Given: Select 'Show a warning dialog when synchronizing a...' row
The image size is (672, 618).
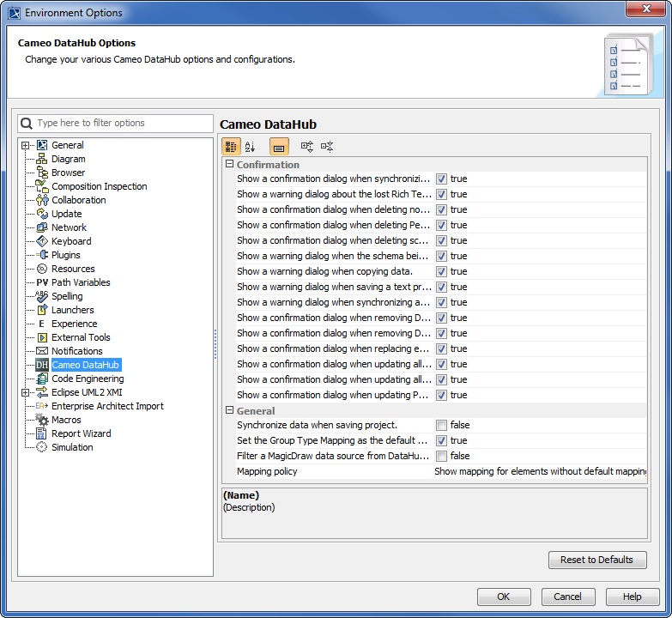Looking at the screenshot, I should [441, 303].
